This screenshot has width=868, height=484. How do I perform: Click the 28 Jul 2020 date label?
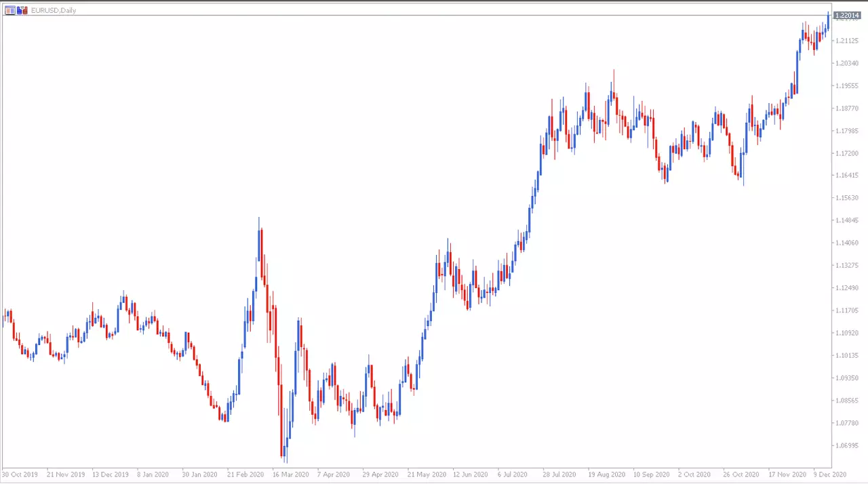click(561, 475)
